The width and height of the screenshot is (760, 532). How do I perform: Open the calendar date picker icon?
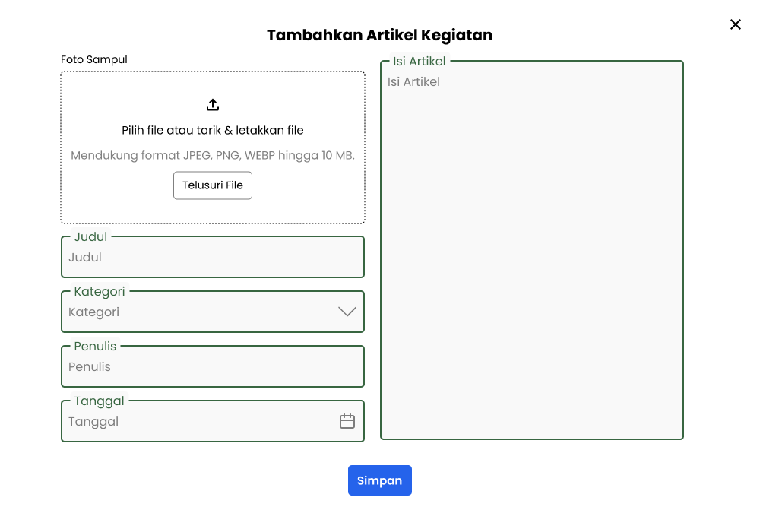347,421
